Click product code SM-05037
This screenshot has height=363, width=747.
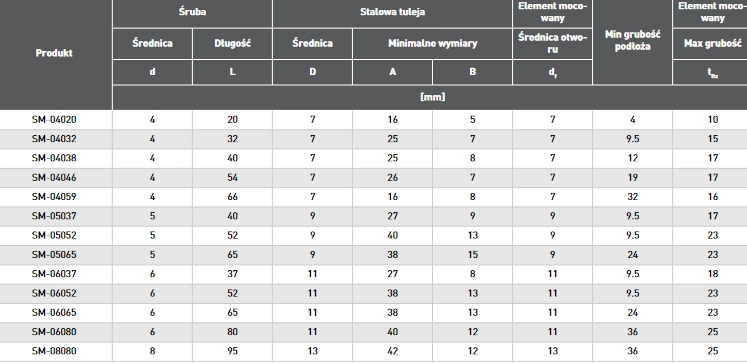54,216
